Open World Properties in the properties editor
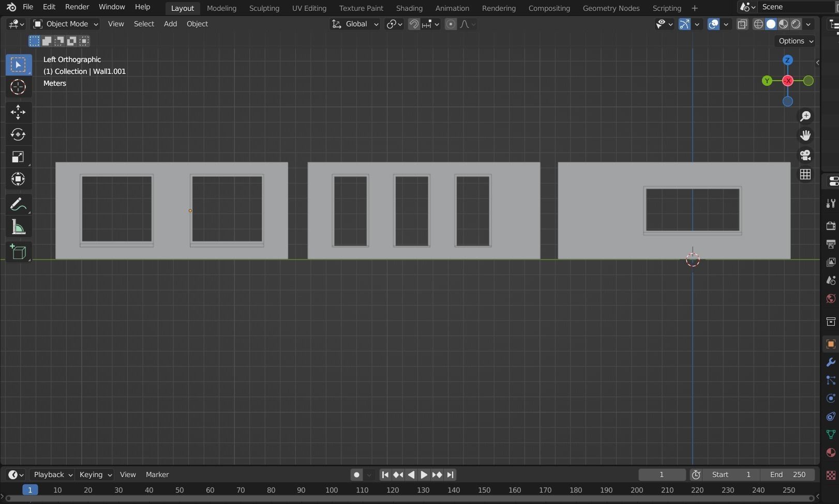This screenshot has height=504, width=839. [830, 298]
